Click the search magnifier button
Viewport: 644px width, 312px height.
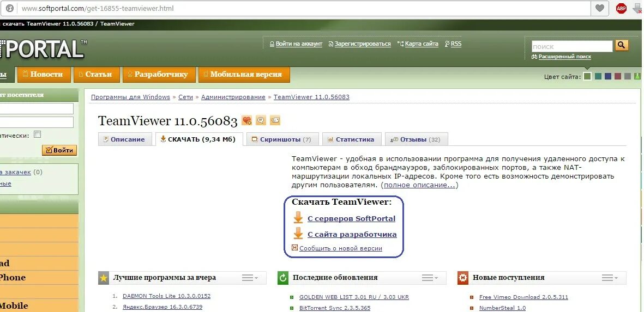tap(622, 46)
